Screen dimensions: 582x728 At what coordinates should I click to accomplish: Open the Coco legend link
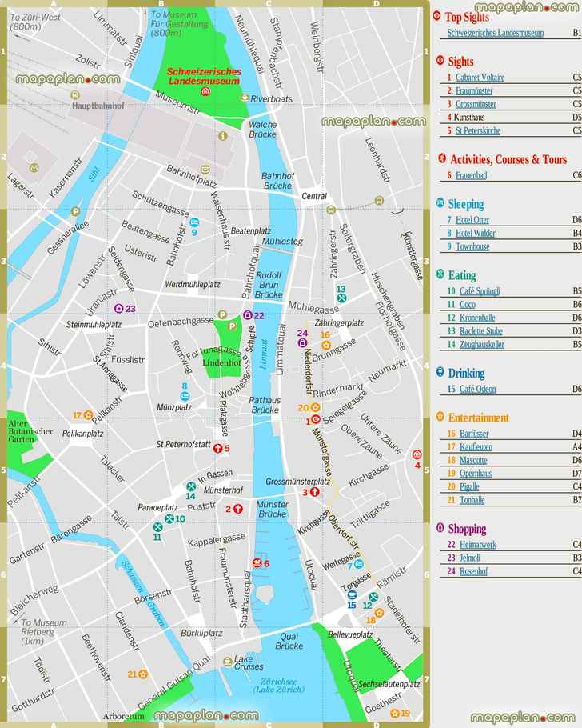pos(468,305)
